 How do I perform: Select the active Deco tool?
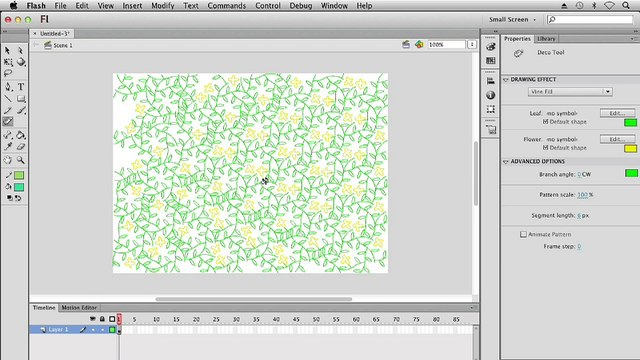[8, 121]
